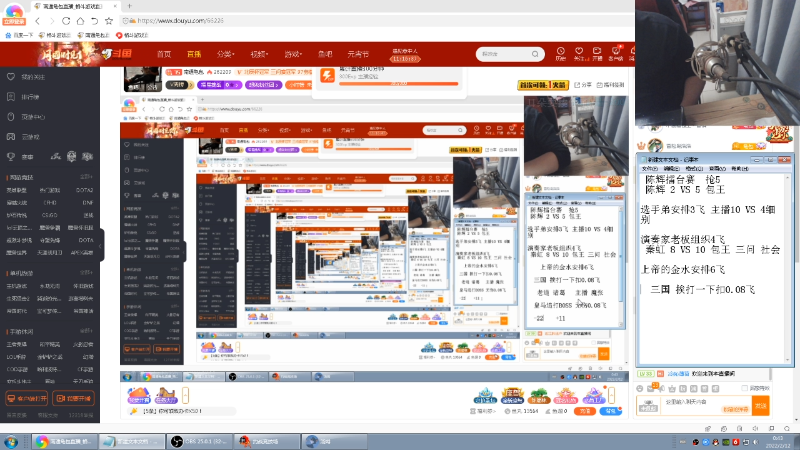Click the emoji smiley in chat toolbar
This screenshot has width=800, height=450.
(640, 389)
